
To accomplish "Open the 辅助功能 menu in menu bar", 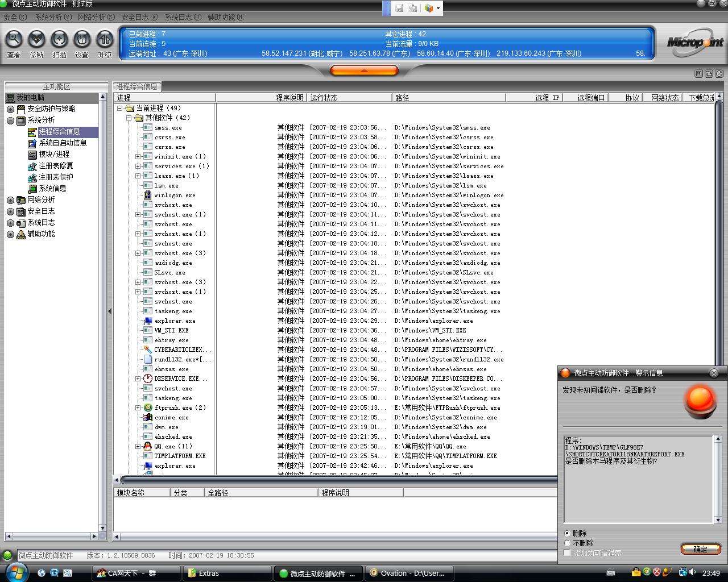I will [x=225, y=17].
